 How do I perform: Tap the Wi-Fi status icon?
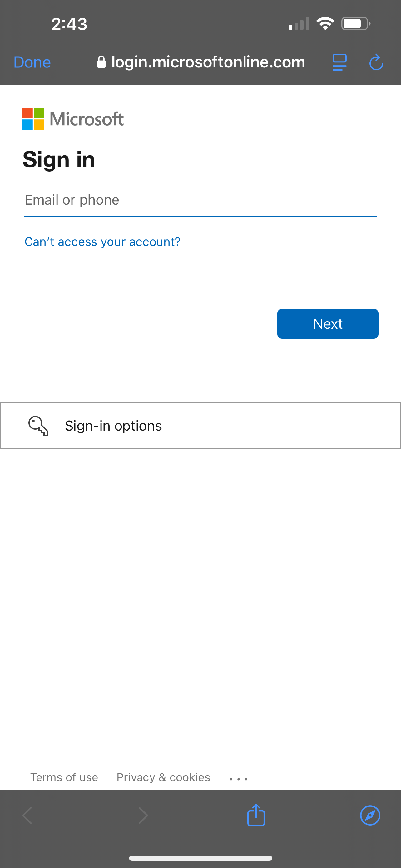pyautogui.click(x=325, y=23)
